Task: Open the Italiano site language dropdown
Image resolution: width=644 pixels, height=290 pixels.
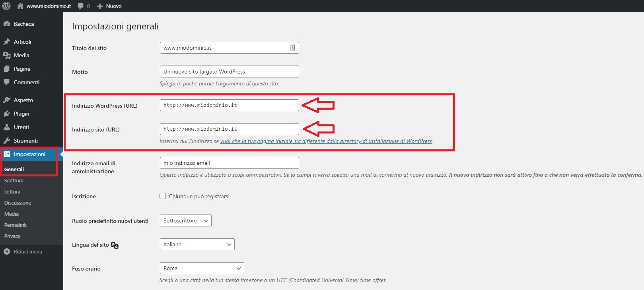Action: pyautogui.click(x=197, y=244)
